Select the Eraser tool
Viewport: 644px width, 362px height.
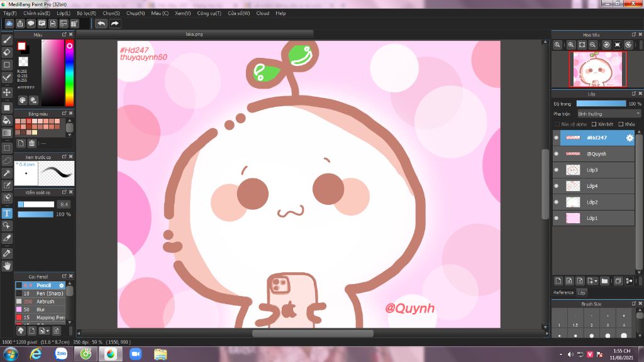pos(6,52)
